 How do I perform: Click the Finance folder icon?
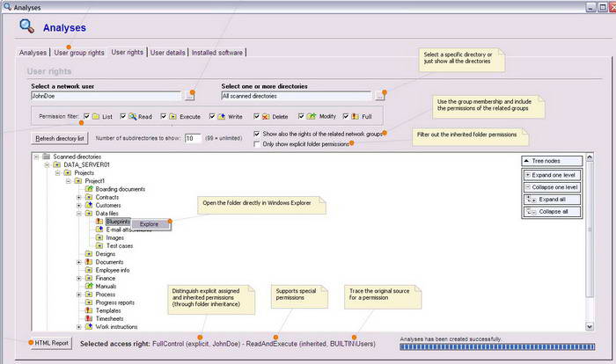tap(89, 278)
